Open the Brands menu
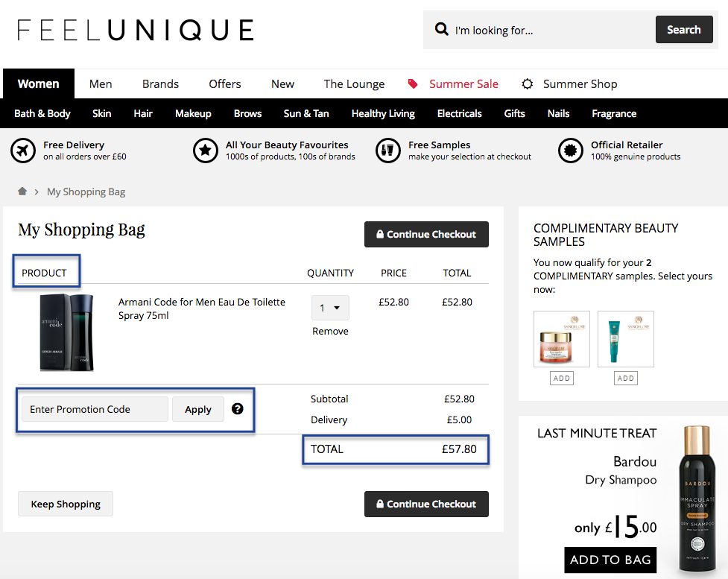Image resolution: width=728 pixels, height=579 pixels. coord(160,84)
